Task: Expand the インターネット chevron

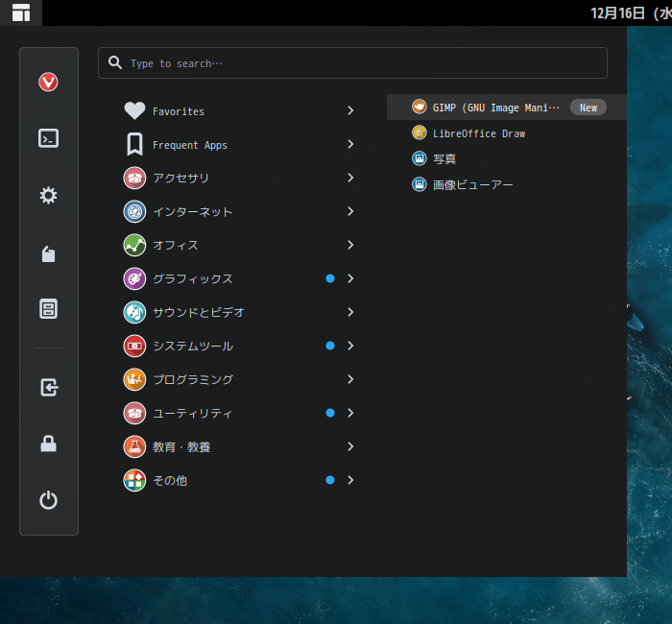Action: 350,211
